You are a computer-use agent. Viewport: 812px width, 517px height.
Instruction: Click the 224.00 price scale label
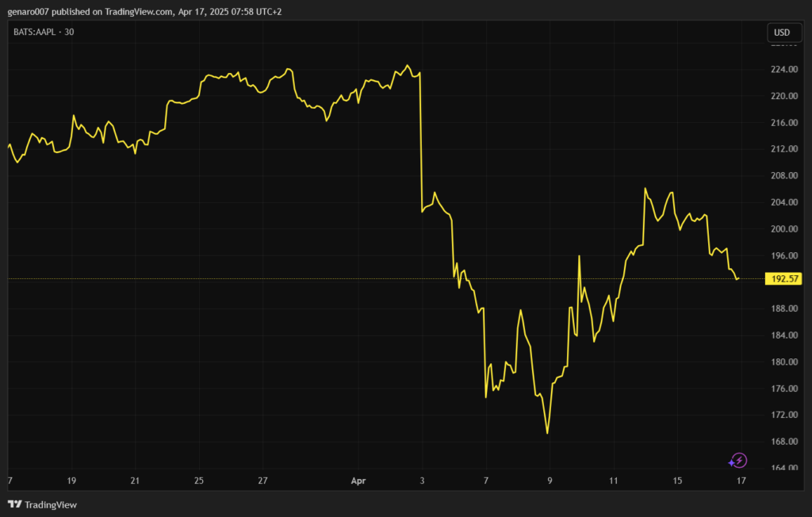(x=783, y=70)
